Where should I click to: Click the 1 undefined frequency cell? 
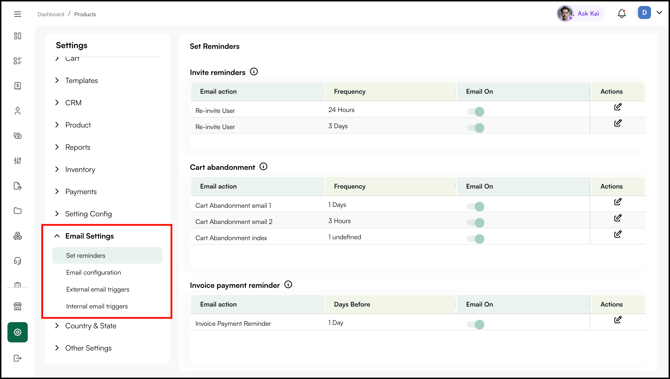tap(344, 237)
